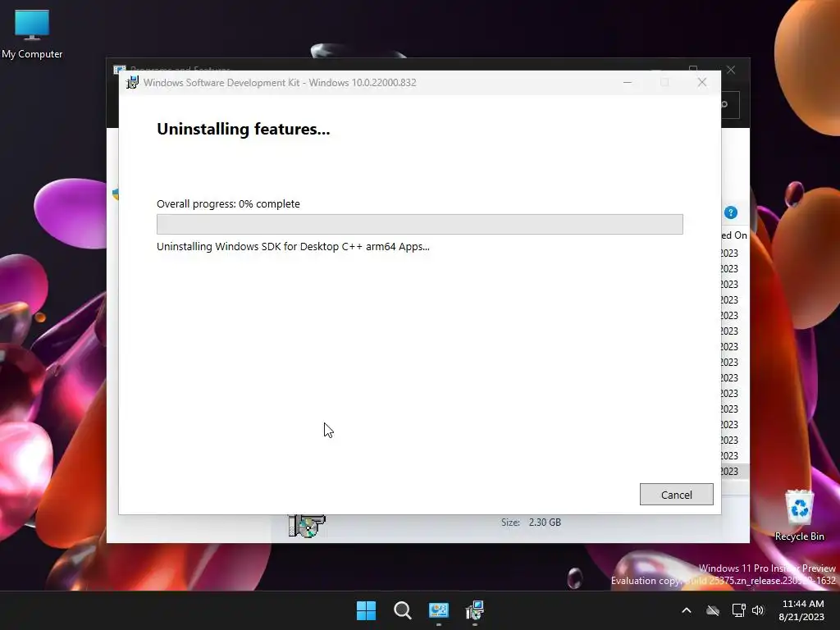Minimize the SDK uninstaller window
840x630 pixels.
point(628,83)
